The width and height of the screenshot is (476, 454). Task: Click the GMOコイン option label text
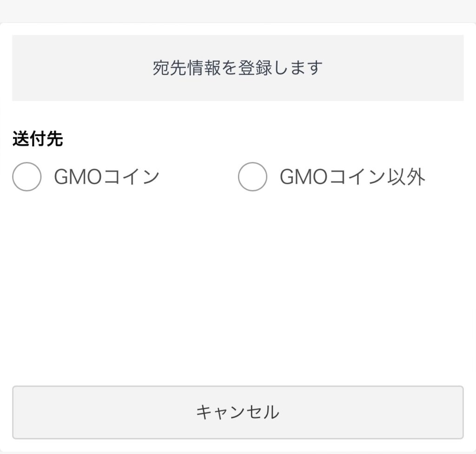(106, 177)
